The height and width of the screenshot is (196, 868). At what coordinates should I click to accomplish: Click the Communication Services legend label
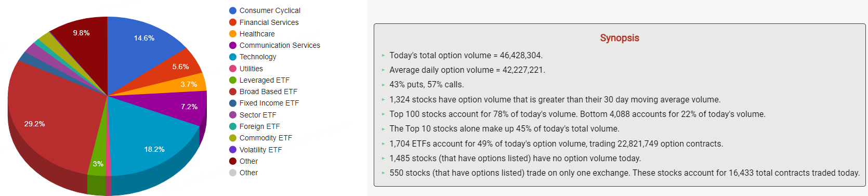coord(280,45)
